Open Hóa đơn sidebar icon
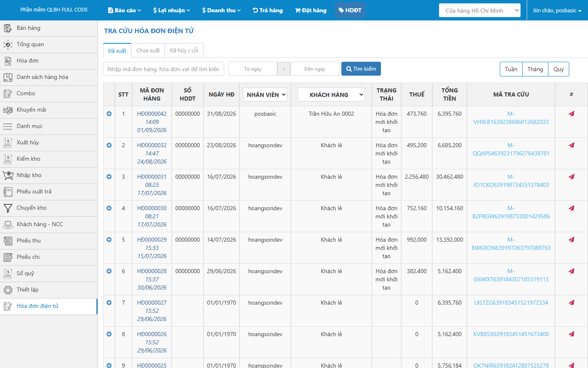Screen dimensions: 588x368 [8, 61]
